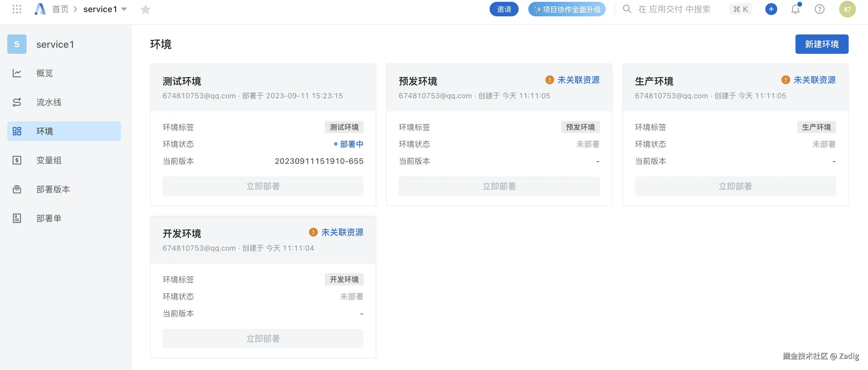The image size is (868, 370).
Task: Click the 部署中 status
Action: (349, 144)
